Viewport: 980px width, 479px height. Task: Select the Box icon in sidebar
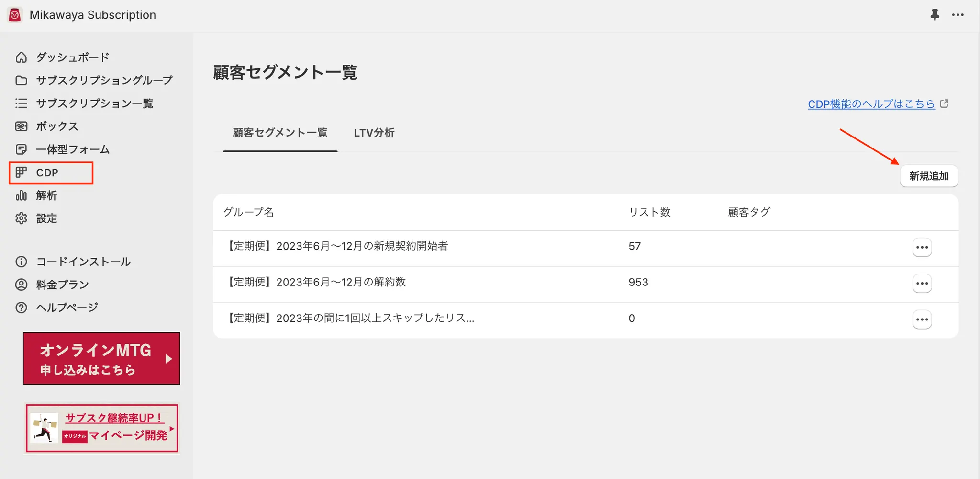pos(21,126)
